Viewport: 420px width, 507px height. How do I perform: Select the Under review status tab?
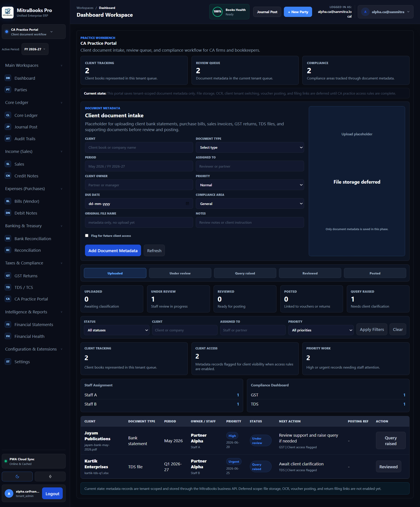[x=180, y=273]
